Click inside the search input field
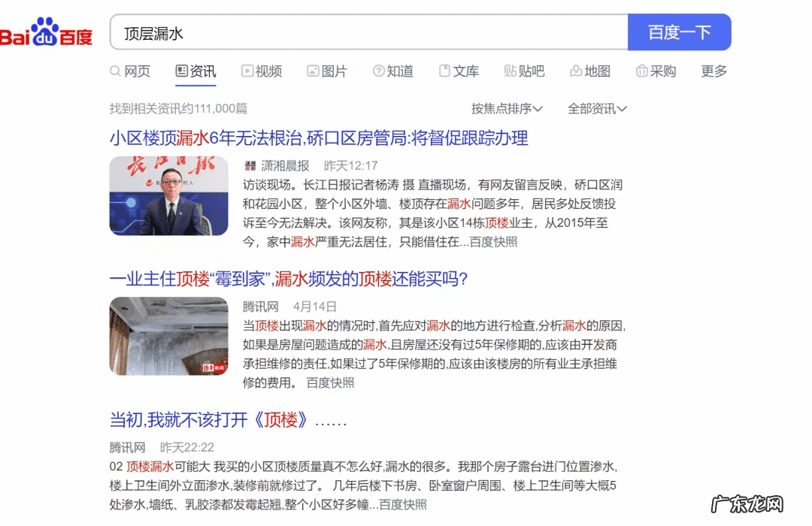 point(368,31)
